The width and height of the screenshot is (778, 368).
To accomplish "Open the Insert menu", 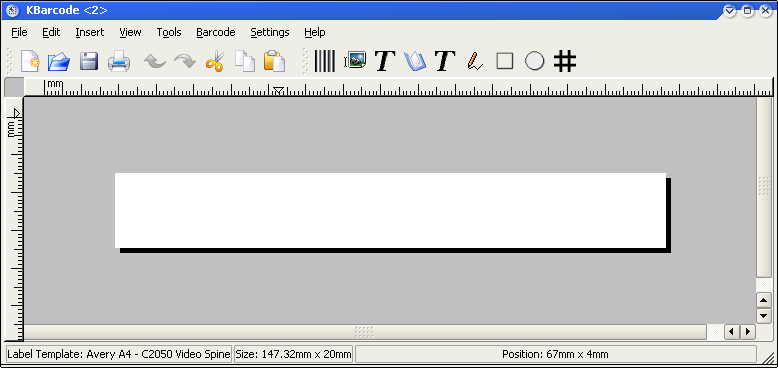I will click(x=90, y=32).
